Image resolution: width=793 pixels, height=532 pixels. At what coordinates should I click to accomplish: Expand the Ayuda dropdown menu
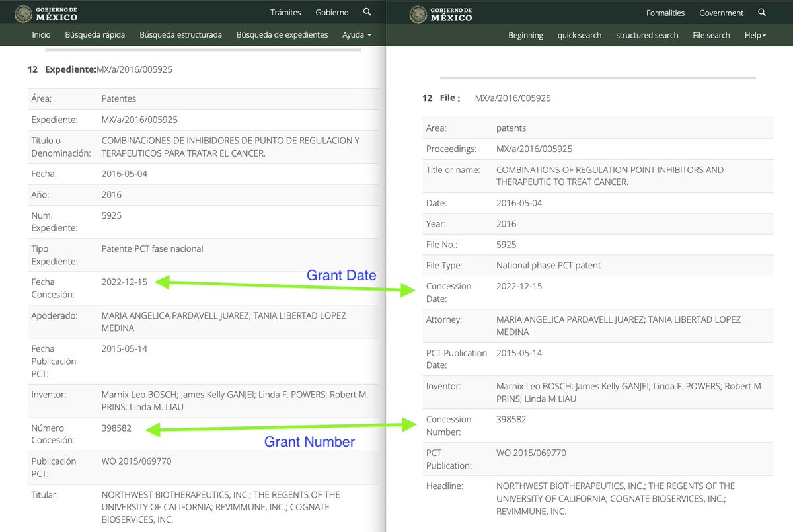(x=357, y=35)
